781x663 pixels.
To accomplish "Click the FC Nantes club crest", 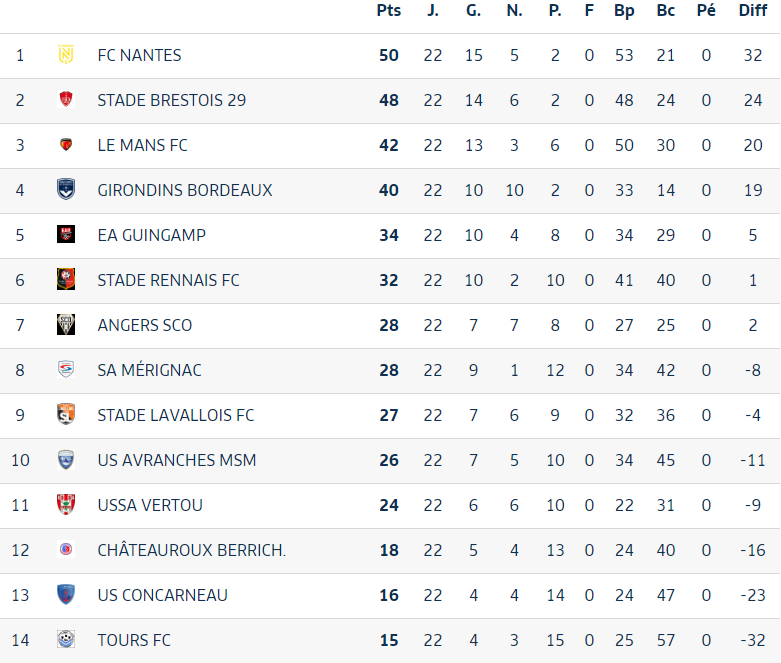I will (x=66, y=55).
